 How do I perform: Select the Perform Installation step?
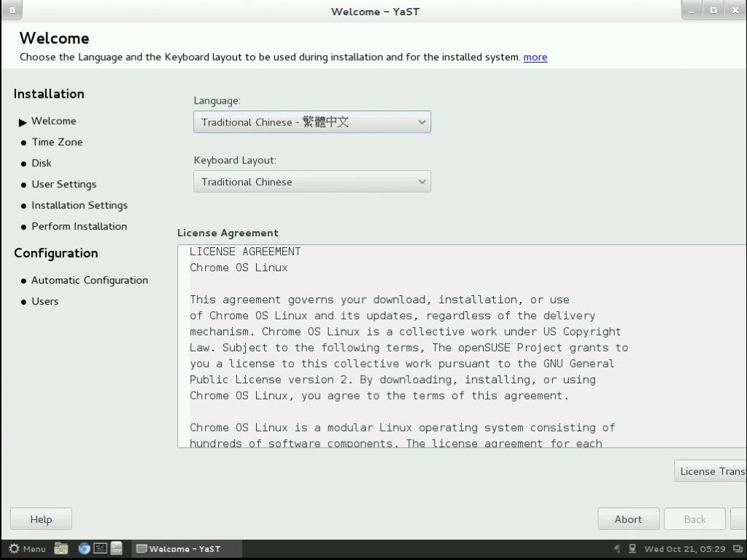point(79,226)
